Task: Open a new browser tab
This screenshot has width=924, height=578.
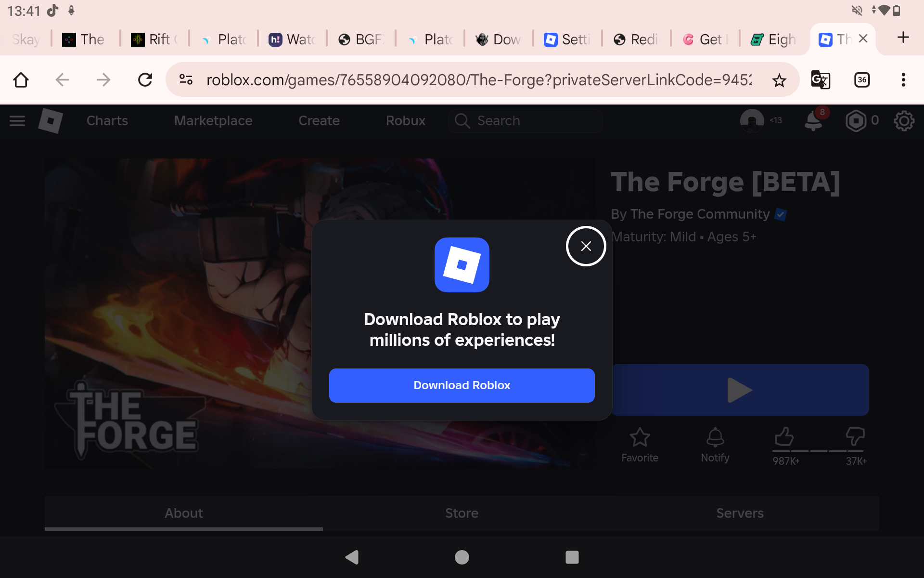Action: [x=903, y=38]
